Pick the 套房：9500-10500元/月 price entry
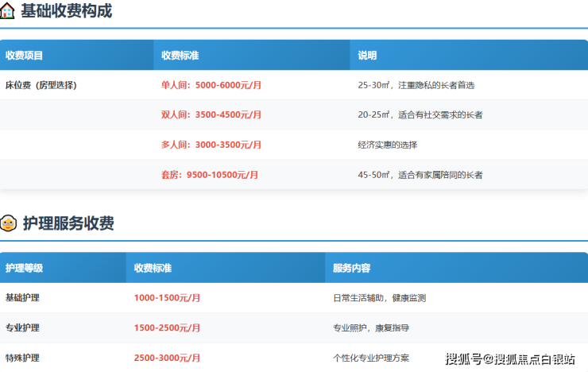This screenshot has height=372, width=588. [x=210, y=175]
